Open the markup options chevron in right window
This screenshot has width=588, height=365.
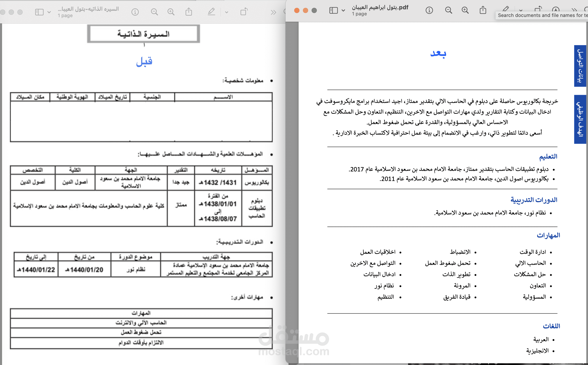point(521,11)
